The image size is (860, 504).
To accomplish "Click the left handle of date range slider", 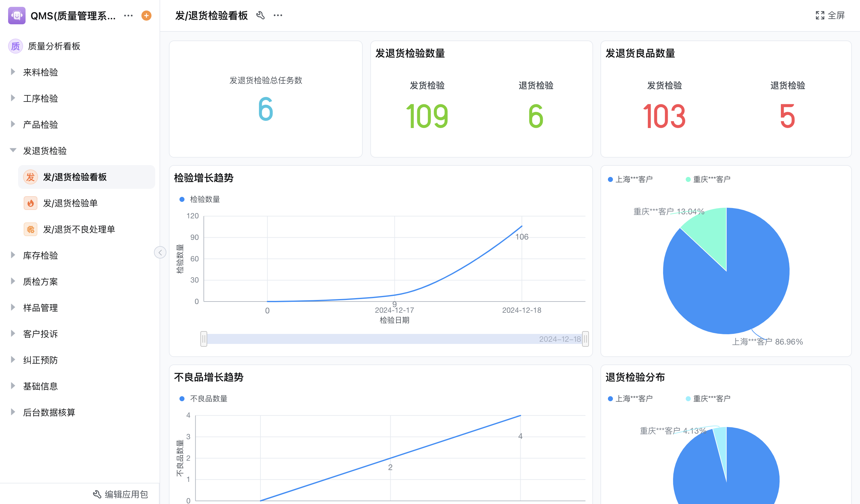I will (204, 339).
